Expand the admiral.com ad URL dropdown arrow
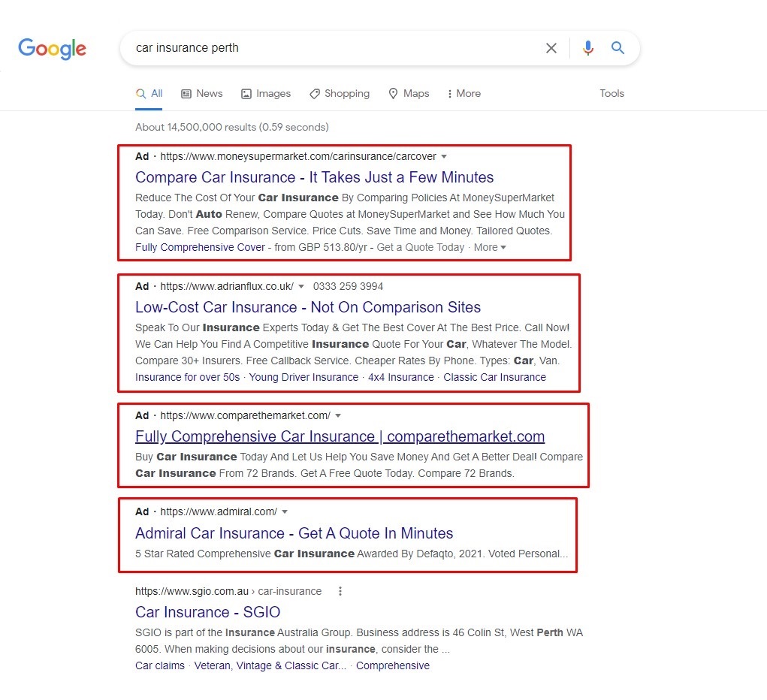This screenshot has width=767, height=700. 285,511
